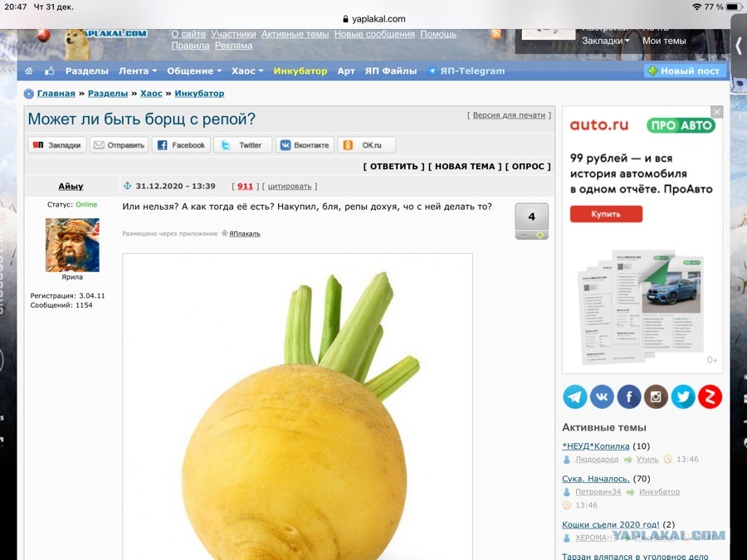Close the auto.ru advertisement
747x560 pixels.
tap(716, 112)
